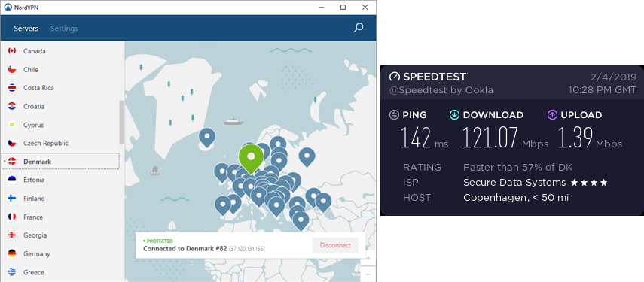The image size is (644, 282).
Task: Select the Germany flag icon
Action: point(12,253)
